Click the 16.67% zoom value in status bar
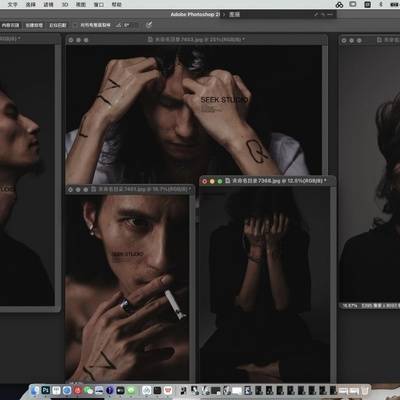 pos(349,306)
